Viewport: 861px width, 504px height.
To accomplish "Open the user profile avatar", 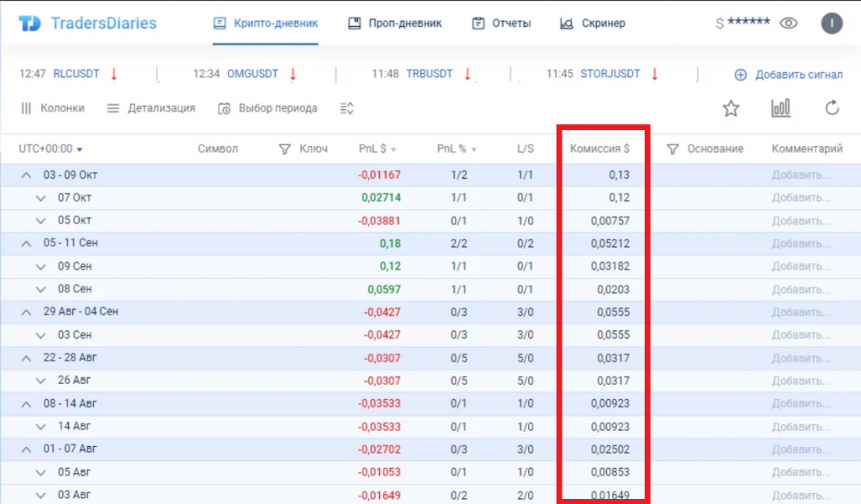I will (x=832, y=23).
